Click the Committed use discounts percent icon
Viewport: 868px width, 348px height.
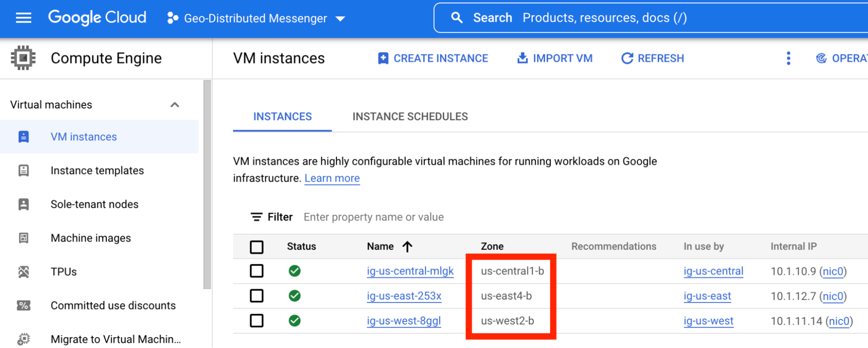point(24,305)
